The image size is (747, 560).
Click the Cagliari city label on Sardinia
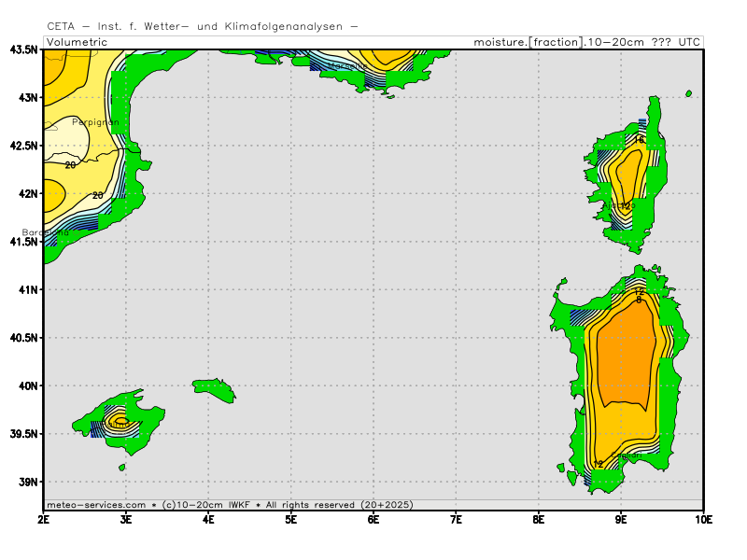tap(626, 455)
